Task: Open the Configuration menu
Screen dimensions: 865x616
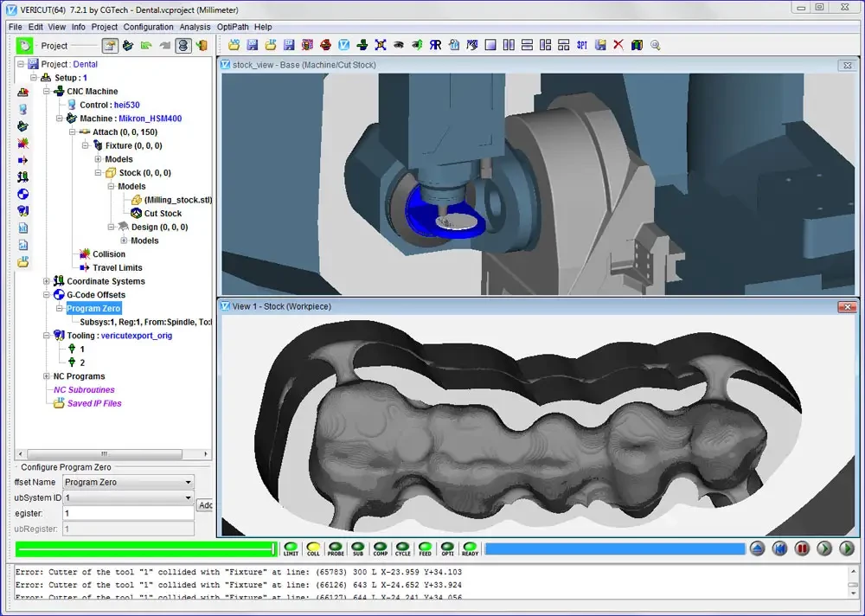Action: coord(149,27)
